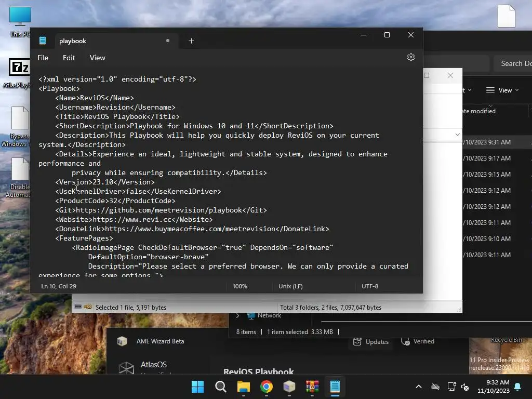Select the row dated 10/2023 9:31 AM
The height and width of the screenshot is (399, 532).
point(487,142)
